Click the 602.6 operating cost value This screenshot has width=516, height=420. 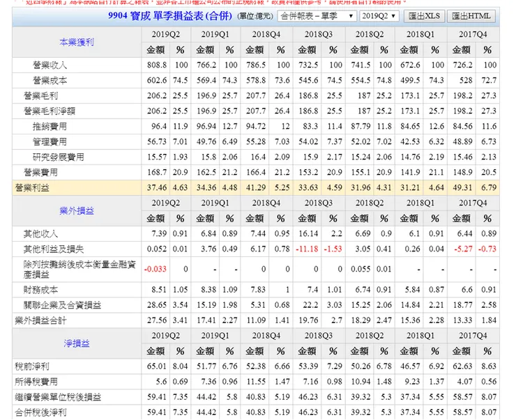[157, 81]
